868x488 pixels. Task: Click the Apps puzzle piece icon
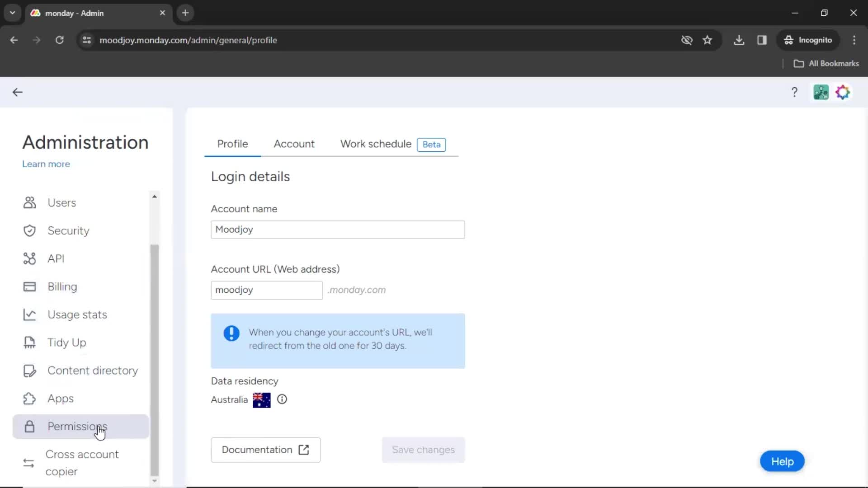[x=29, y=399]
